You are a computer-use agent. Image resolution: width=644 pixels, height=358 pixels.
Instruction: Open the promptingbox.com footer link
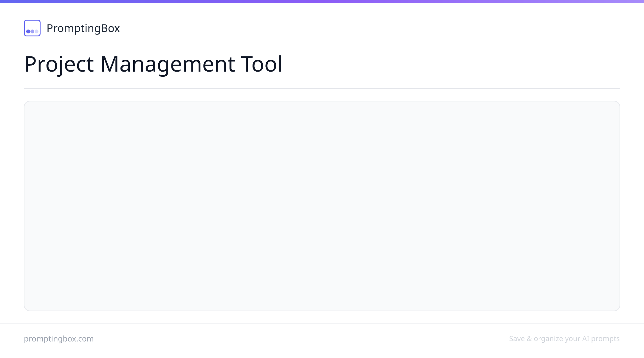coord(59,339)
